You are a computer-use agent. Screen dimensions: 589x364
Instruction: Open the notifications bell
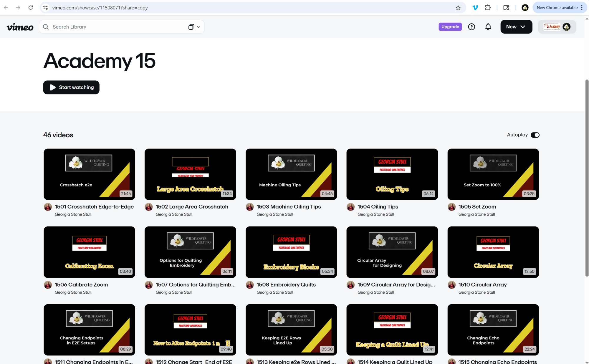pyautogui.click(x=488, y=27)
